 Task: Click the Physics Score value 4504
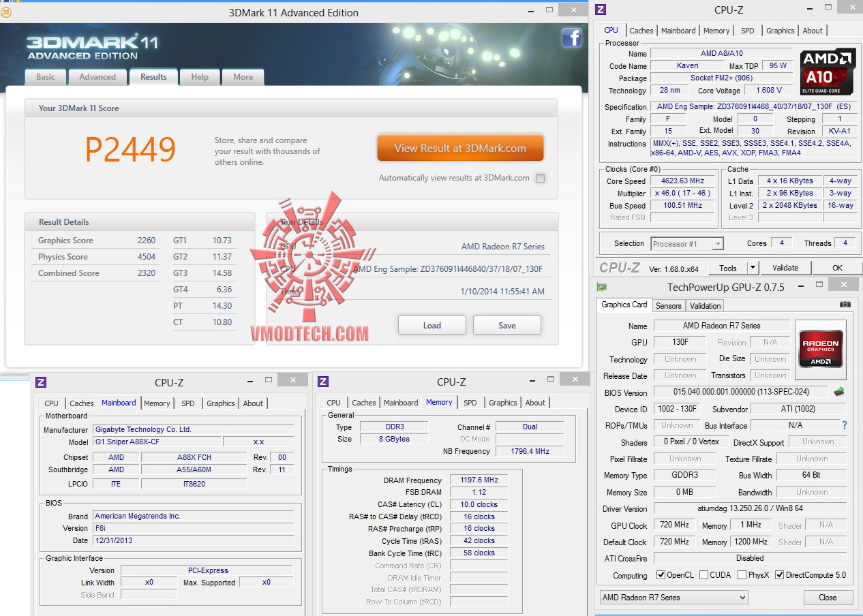(147, 257)
